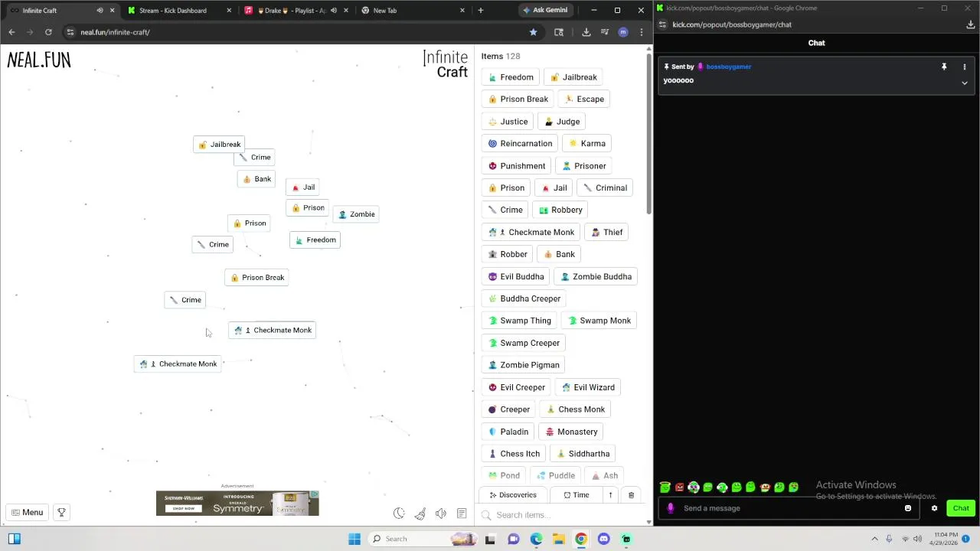This screenshot has height=551, width=980.
Task: Reload the neal.fun page
Action: pos(48,32)
